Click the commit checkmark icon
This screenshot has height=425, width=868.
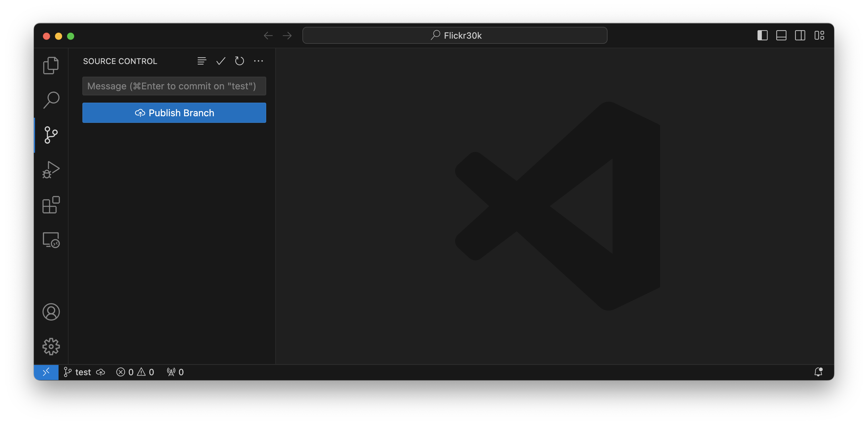tap(221, 61)
